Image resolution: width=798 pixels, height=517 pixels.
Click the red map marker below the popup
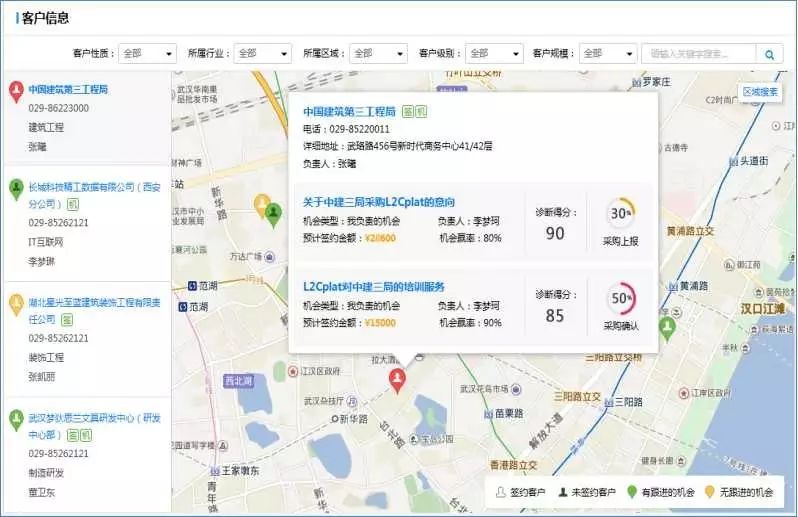397,380
